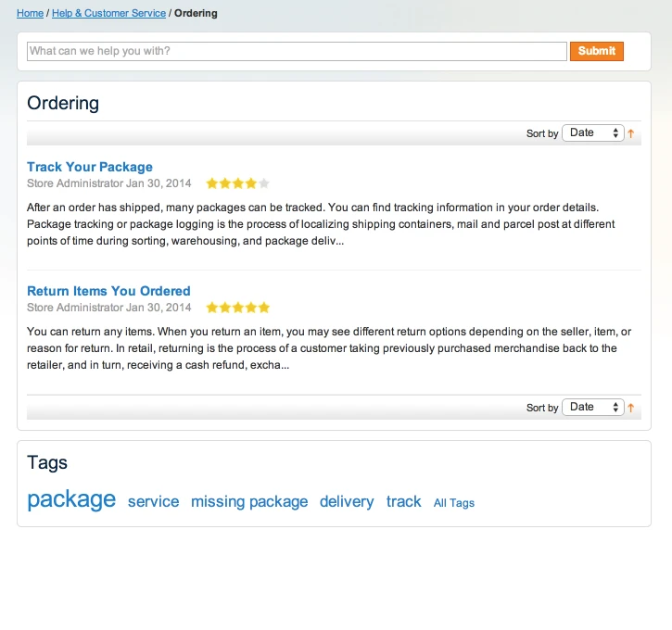This screenshot has width=672, height=630.
Task: Focus the 'What can we help you with?' field
Action: coord(297,51)
